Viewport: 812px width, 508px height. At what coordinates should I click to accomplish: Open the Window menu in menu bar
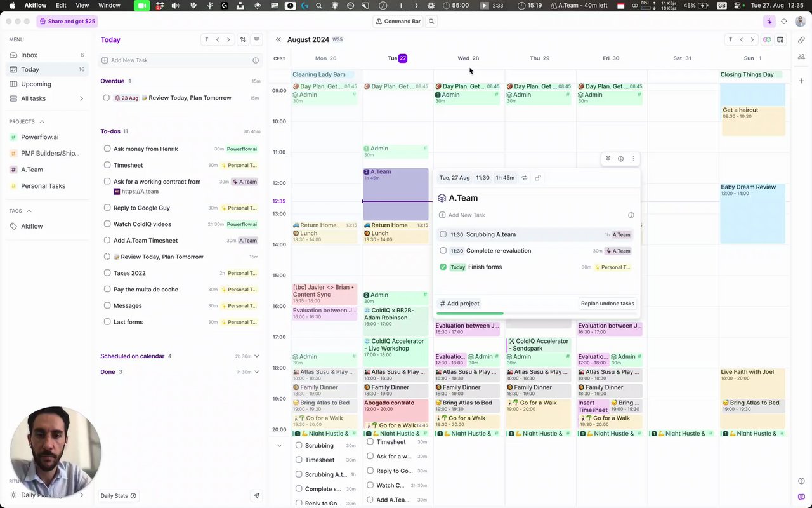(109, 5)
